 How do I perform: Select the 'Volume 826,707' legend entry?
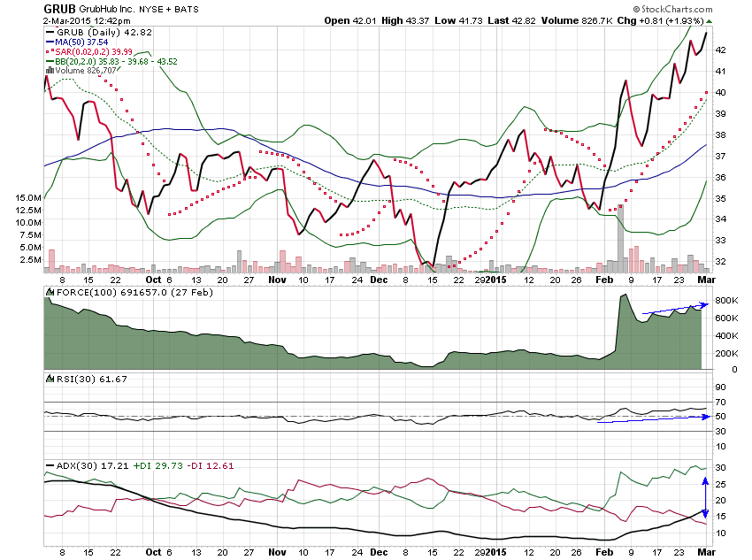[86, 71]
